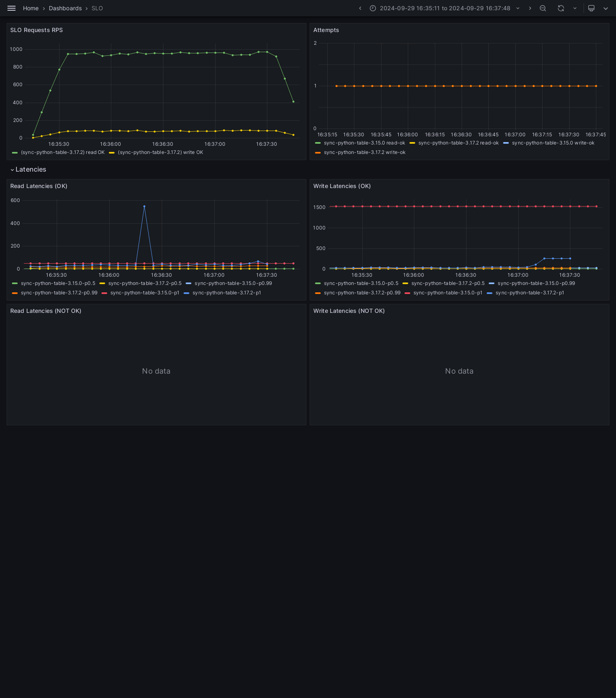
Task: Open Write Latencies (NOT OK) panel title
Action: (x=349, y=311)
